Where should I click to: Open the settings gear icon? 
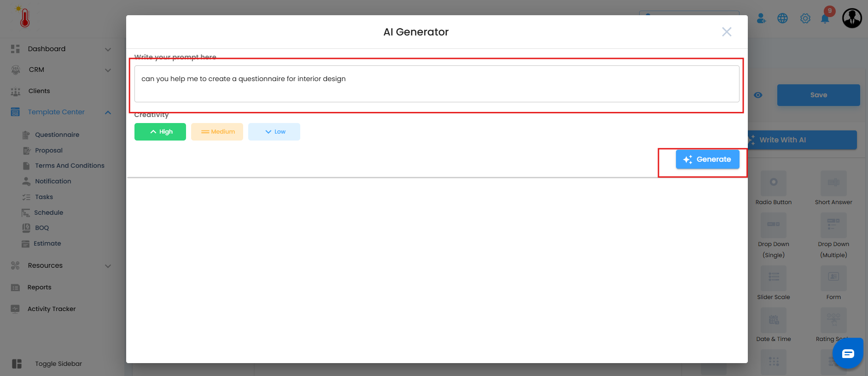point(805,18)
